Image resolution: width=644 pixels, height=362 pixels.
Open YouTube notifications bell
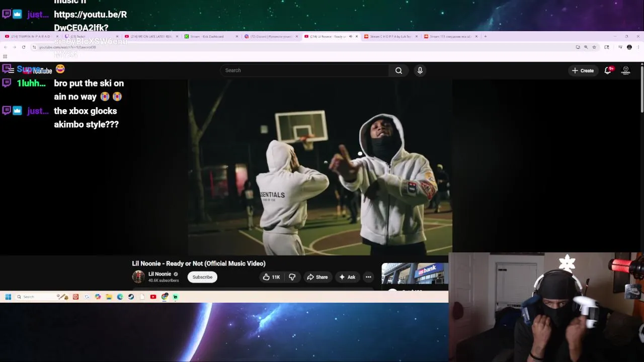click(x=608, y=70)
